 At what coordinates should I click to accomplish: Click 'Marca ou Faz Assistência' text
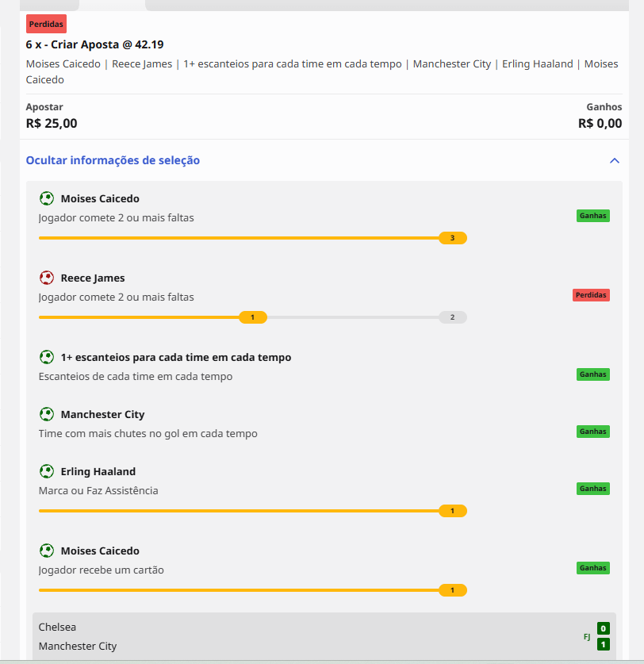pyautogui.click(x=98, y=490)
